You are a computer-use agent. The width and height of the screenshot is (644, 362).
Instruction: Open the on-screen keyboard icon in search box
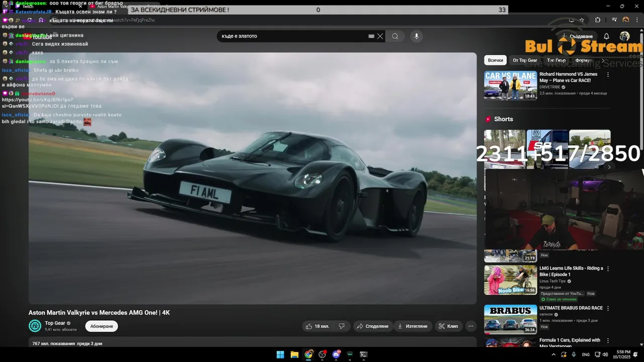point(371,36)
